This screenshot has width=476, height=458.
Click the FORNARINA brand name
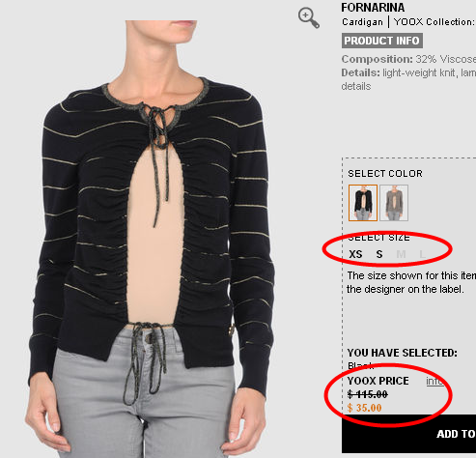[373, 8]
